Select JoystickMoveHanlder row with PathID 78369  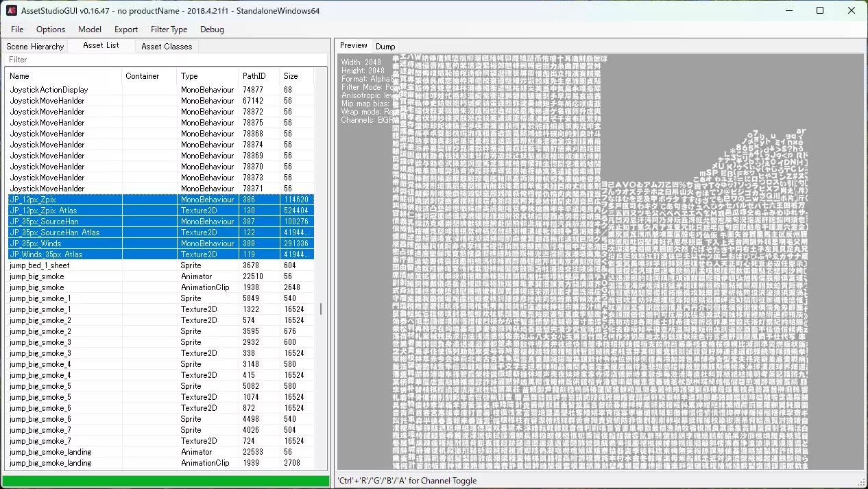point(160,156)
